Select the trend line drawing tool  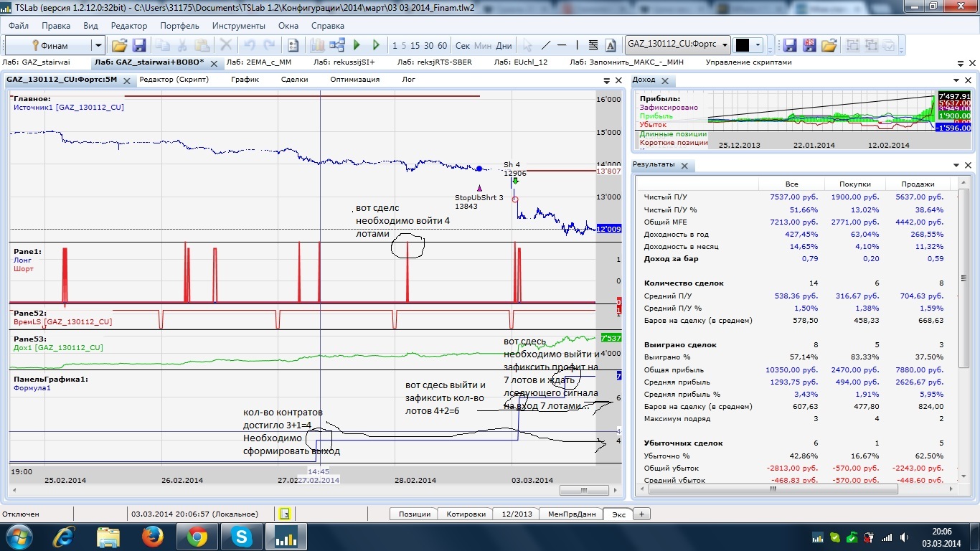pyautogui.click(x=546, y=45)
